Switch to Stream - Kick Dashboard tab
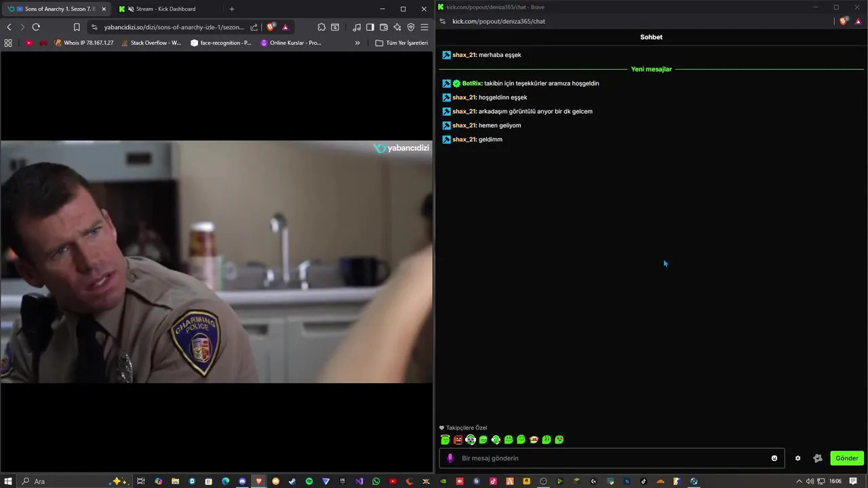The width and height of the screenshot is (868, 488). coord(165,9)
